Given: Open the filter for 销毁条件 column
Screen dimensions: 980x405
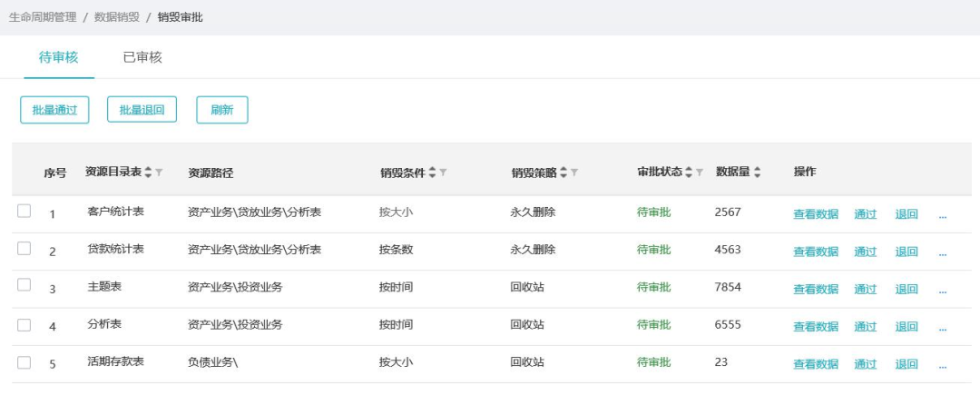Looking at the screenshot, I should [444, 173].
